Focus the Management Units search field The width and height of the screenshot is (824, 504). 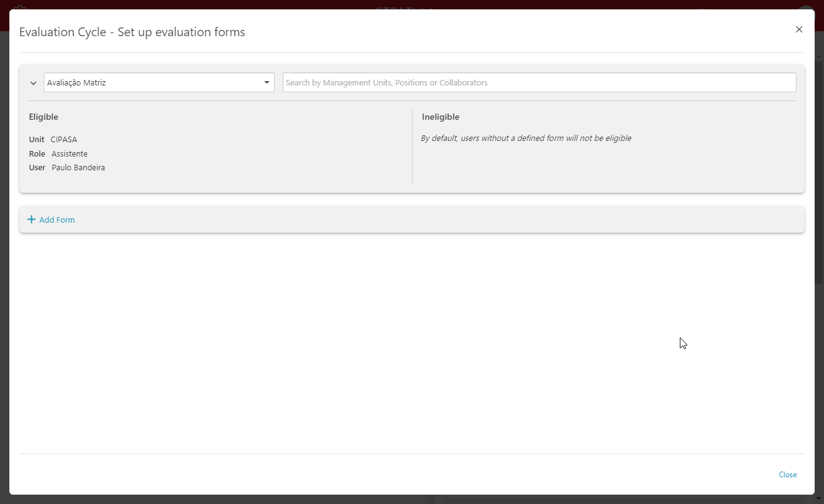(539, 82)
